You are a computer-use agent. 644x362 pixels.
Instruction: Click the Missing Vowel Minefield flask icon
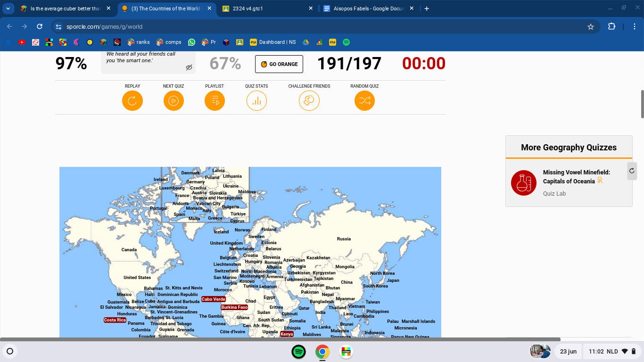point(524,183)
